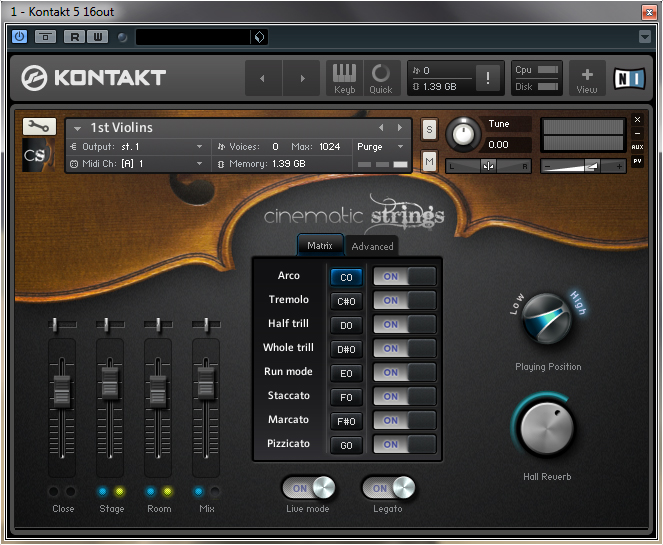The height and width of the screenshot is (545, 663).
Task: Click the Kontakt logo
Action: click(x=94, y=78)
